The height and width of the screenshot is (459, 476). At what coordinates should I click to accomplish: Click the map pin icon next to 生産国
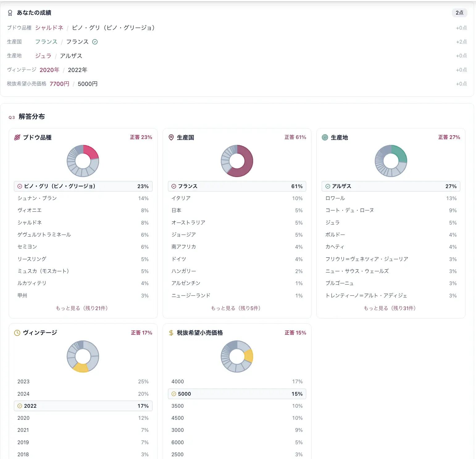[171, 137]
